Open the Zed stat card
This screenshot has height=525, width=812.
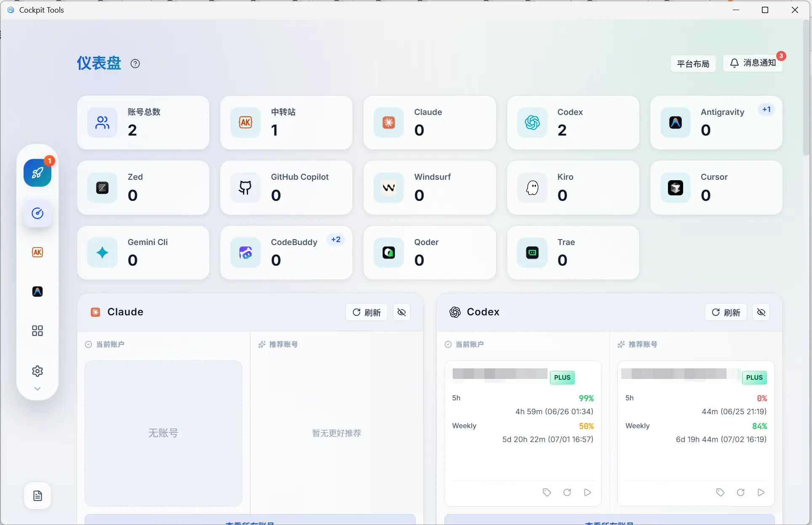[143, 188]
